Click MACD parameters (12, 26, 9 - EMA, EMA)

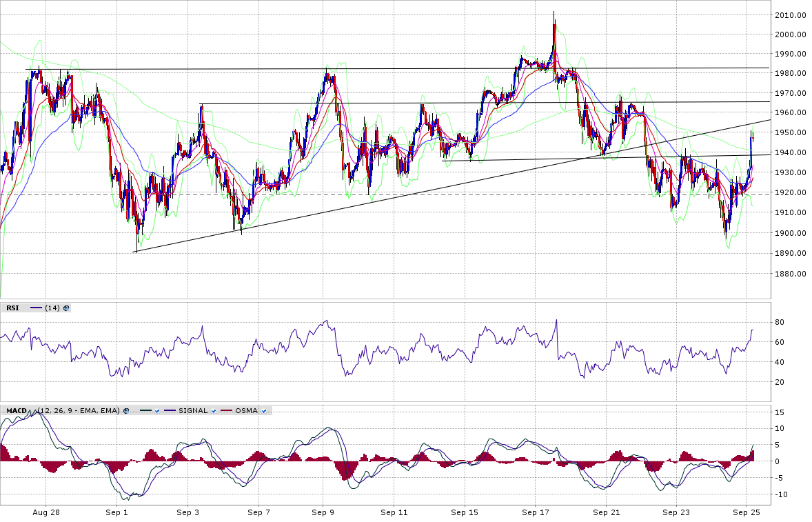coord(79,411)
